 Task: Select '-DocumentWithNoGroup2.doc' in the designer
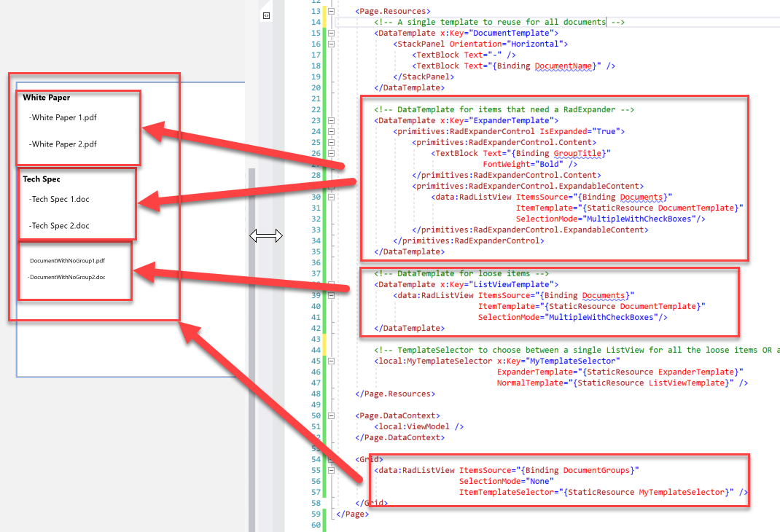[66, 277]
